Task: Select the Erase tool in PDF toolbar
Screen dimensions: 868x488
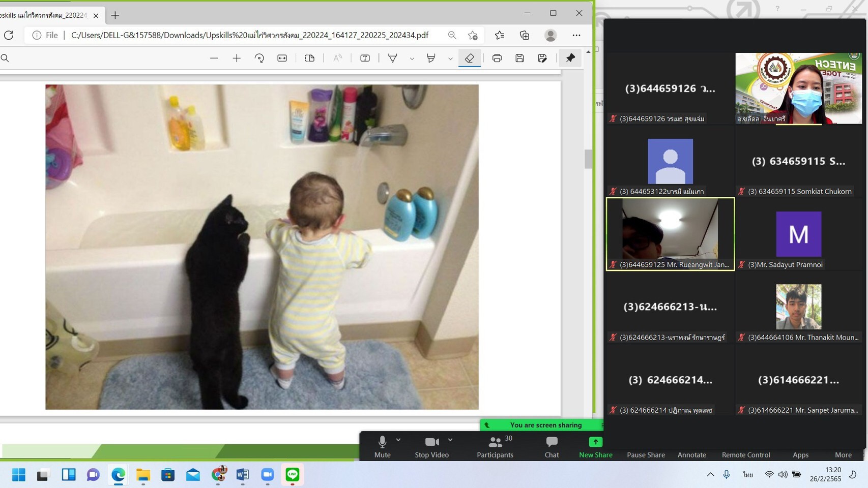Action: tap(469, 58)
